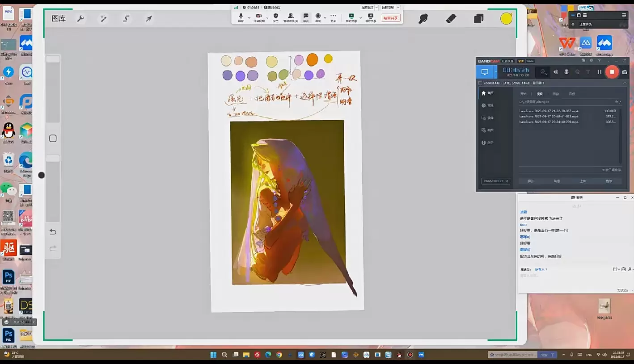Image resolution: width=634 pixels, height=364 pixels.
Task: Switch to the 视频 tab in Bandicam
Action: click(x=539, y=94)
